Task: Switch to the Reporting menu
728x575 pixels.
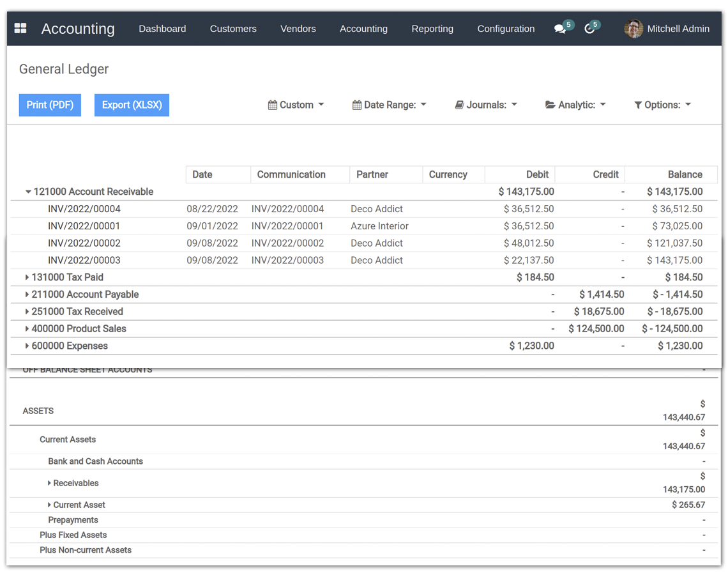Action: pos(432,29)
